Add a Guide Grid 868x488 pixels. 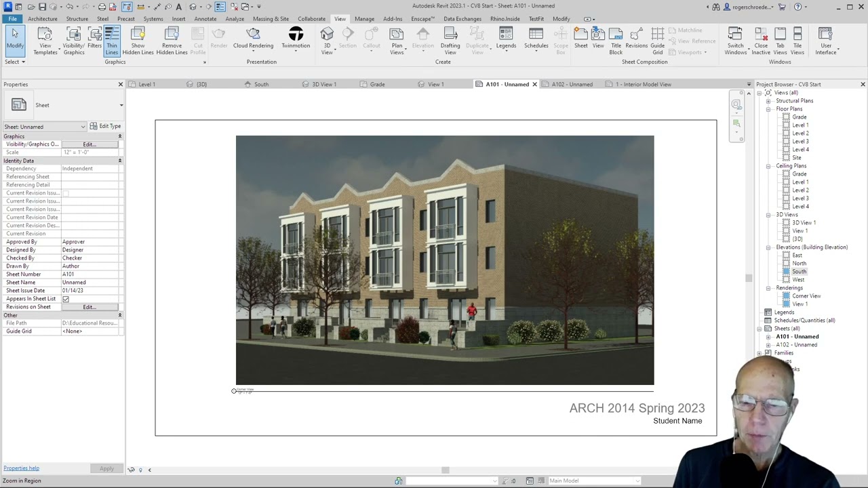click(x=658, y=41)
